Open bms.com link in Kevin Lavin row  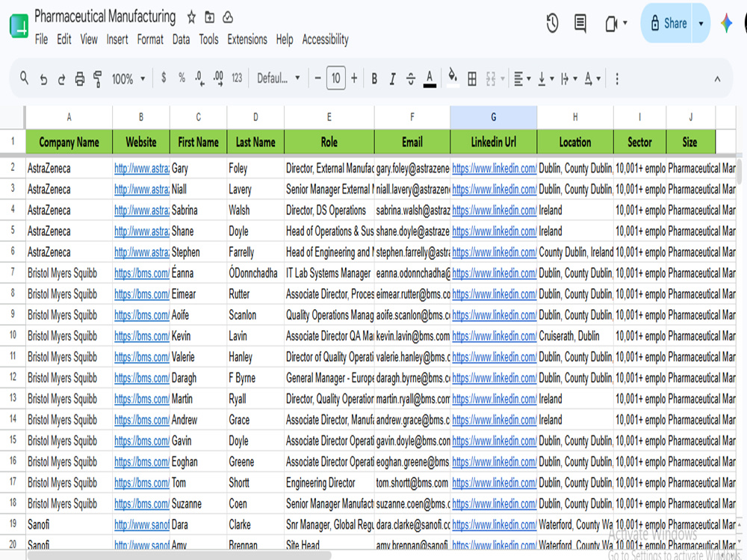[x=141, y=336]
